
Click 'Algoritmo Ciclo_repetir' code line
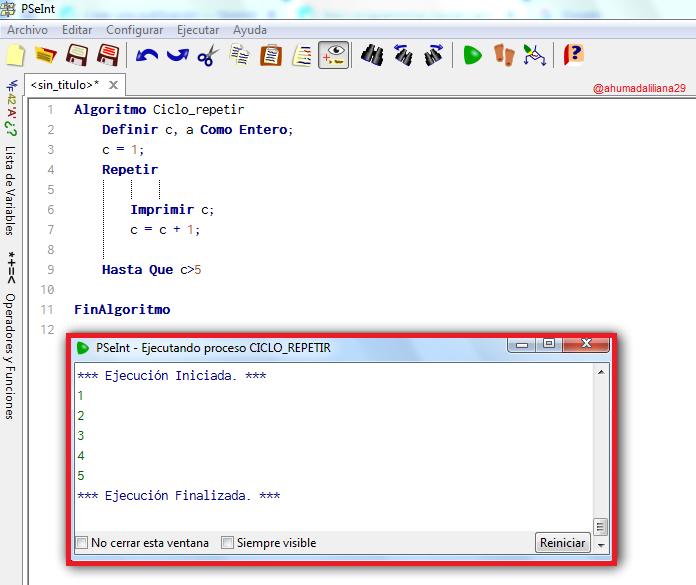(x=159, y=110)
